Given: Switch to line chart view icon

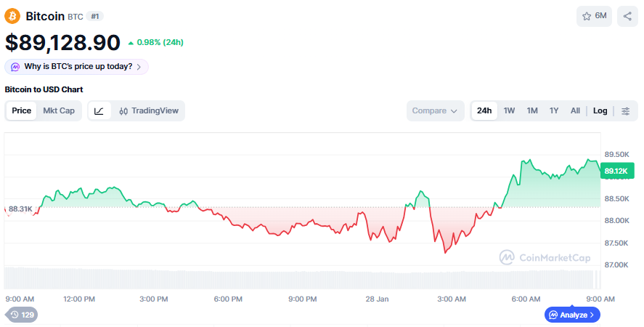Looking at the screenshot, I should pos(99,110).
